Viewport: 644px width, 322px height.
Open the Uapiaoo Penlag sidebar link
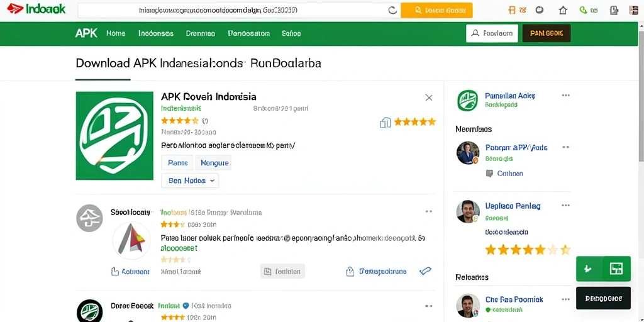coord(513,206)
